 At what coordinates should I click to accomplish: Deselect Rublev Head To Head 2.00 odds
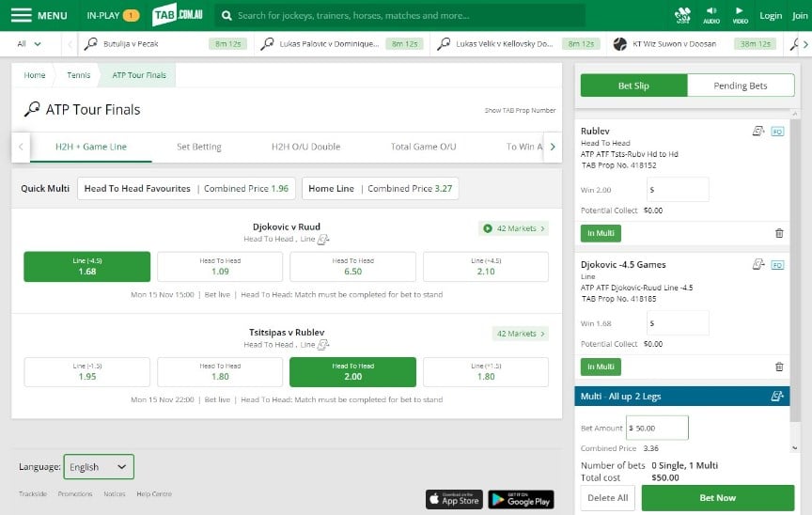[352, 372]
